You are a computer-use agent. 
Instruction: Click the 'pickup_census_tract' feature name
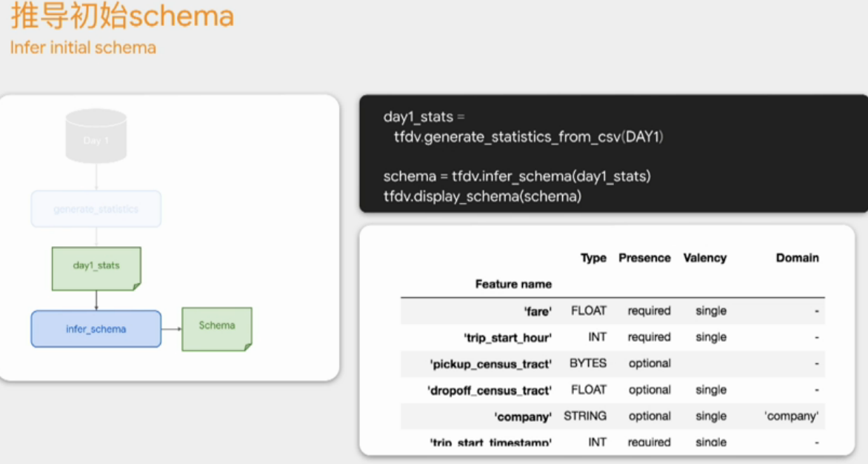491,365
